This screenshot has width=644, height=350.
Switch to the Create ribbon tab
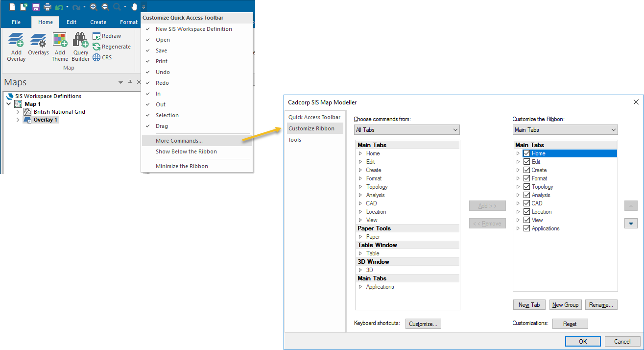(98, 22)
